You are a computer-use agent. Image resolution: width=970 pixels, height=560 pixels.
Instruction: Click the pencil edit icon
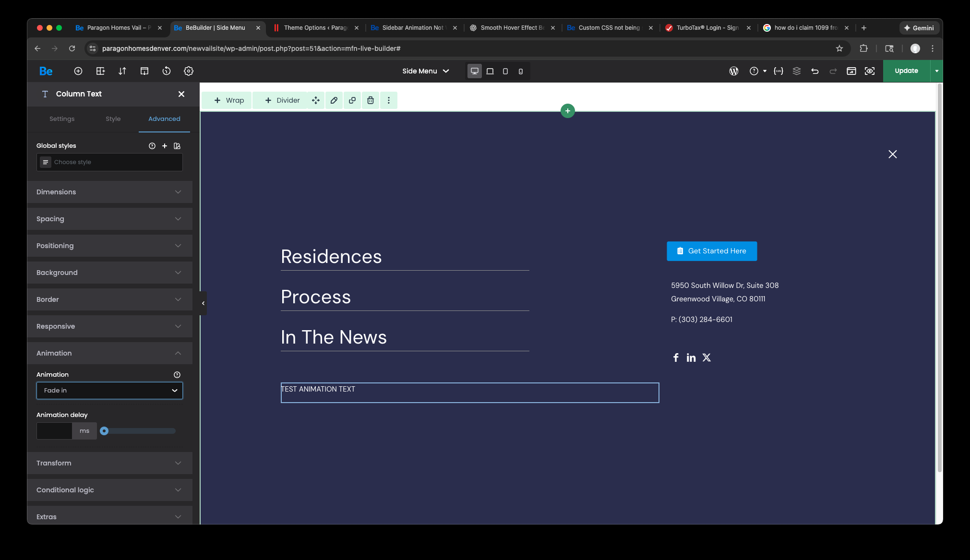pyautogui.click(x=334, y=100)
